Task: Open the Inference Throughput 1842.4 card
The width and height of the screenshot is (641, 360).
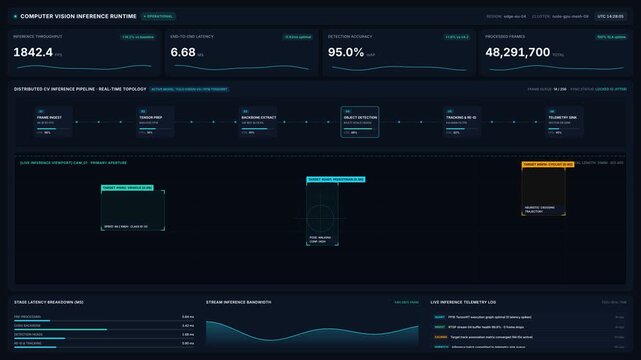Action: [85, 53]
